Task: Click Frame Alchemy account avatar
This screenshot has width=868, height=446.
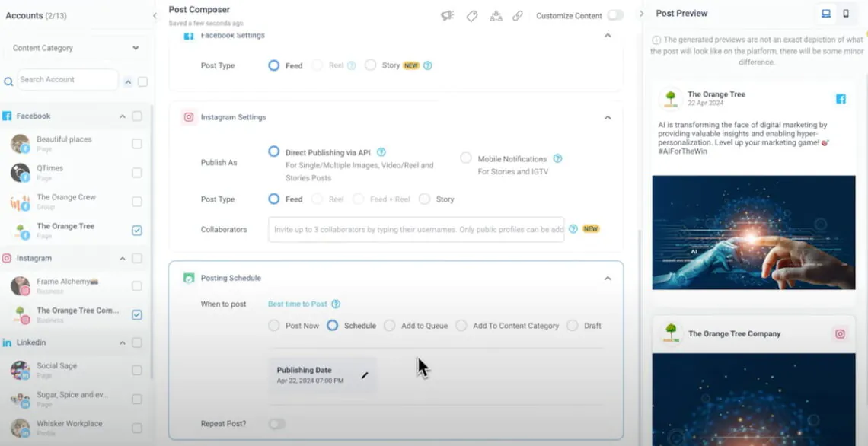Action: [20, 286]
